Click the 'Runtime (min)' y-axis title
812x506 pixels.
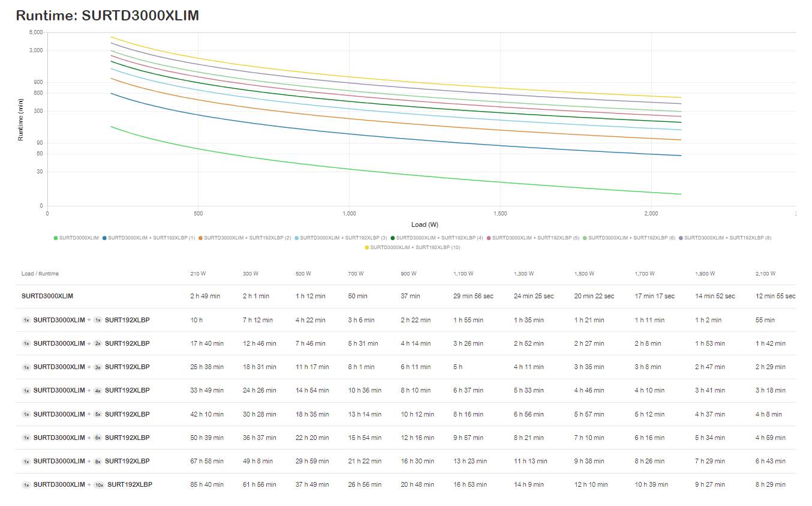click(x=20, y=119)
